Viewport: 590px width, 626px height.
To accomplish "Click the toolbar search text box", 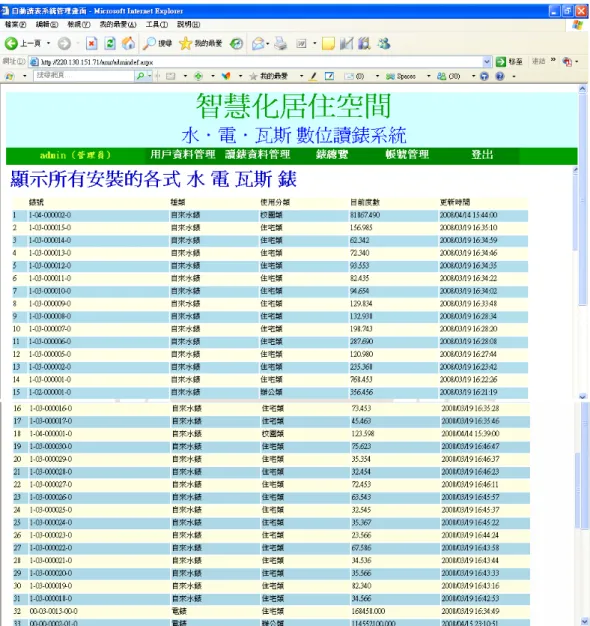I will [84, 75].
